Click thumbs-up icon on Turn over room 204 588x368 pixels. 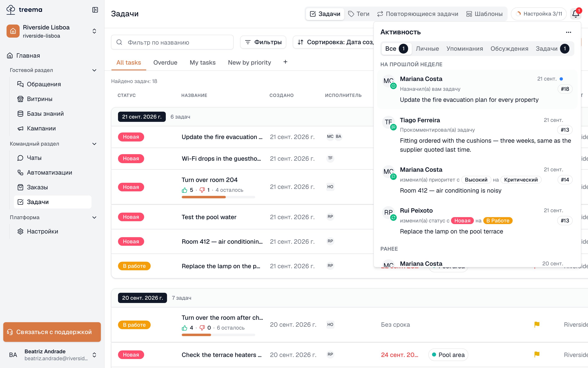pos(184,190)
